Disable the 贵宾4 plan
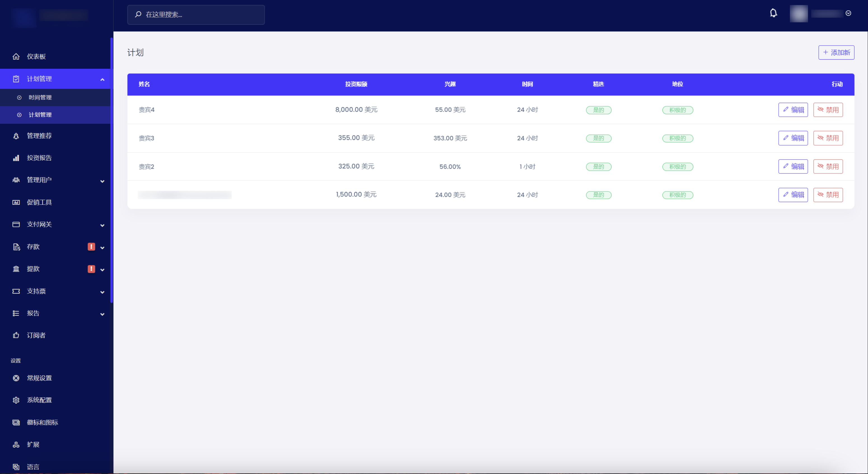 [x=828, y=110]
